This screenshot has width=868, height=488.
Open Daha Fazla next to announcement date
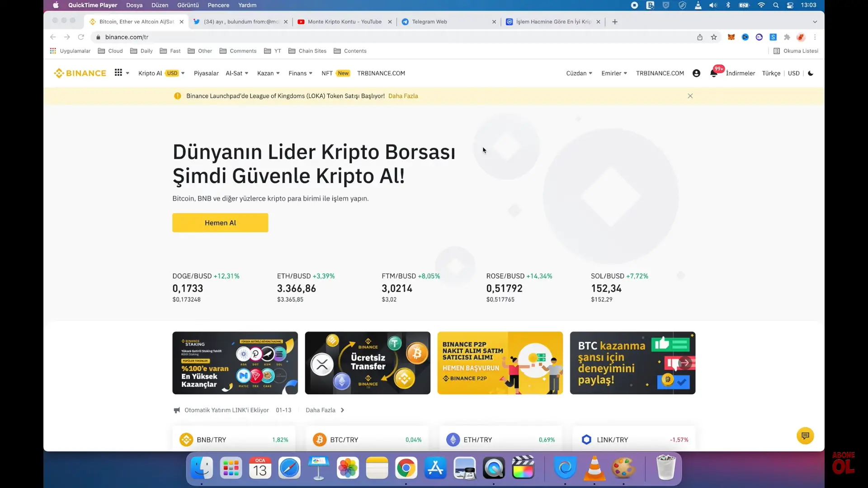click(x=325, y=410)
